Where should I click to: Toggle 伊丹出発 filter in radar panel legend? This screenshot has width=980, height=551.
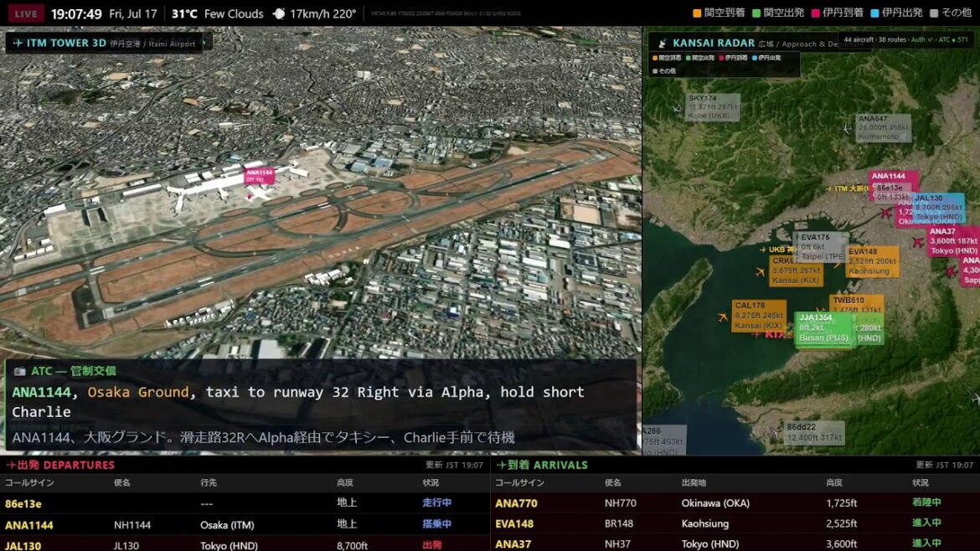click(766, 58)
